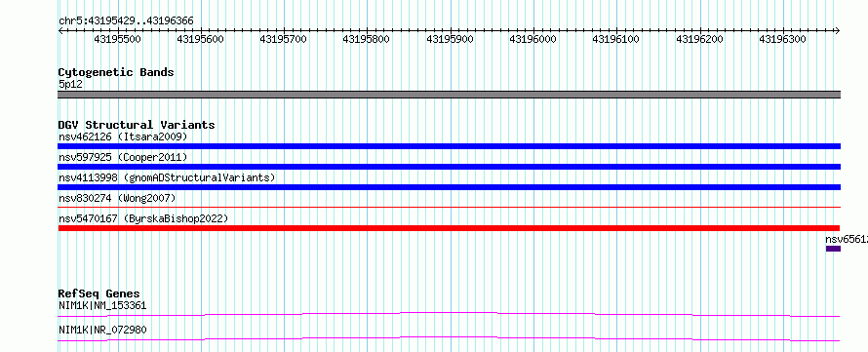Click the Cytogenetic Bands heading
The image size is (868, 352).
[116, 72]
